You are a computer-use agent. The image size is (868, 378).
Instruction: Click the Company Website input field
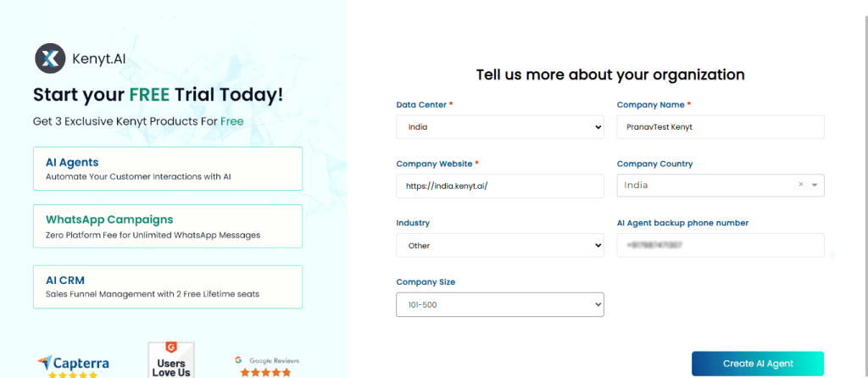pos(500,186)
